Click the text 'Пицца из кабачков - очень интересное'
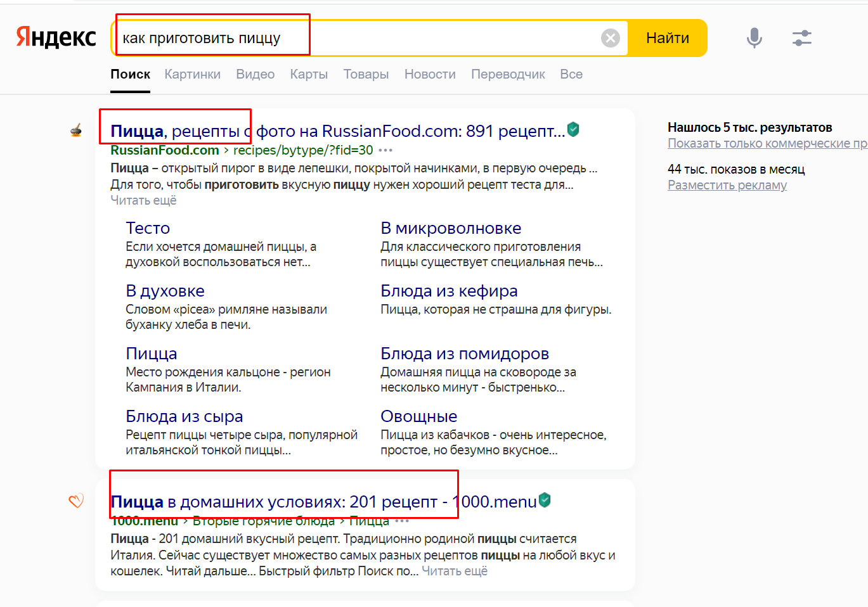The width and height of the screenshot is (868, 607). 493,435
